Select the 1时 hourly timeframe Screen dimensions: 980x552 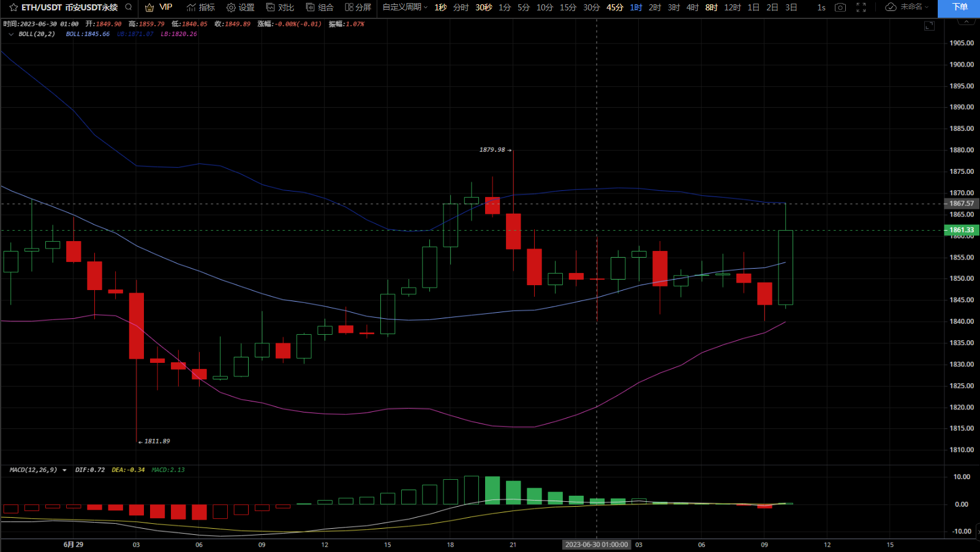[636, 7]
